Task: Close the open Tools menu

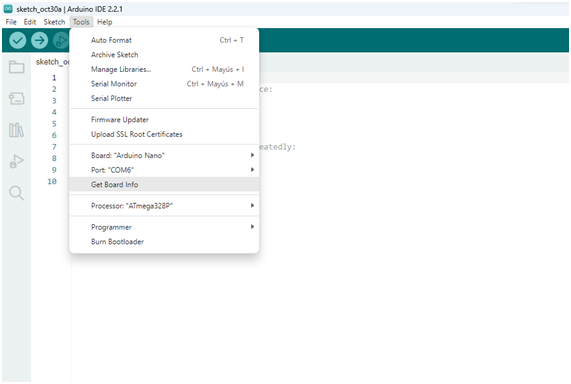Action: tap(81, 22)
